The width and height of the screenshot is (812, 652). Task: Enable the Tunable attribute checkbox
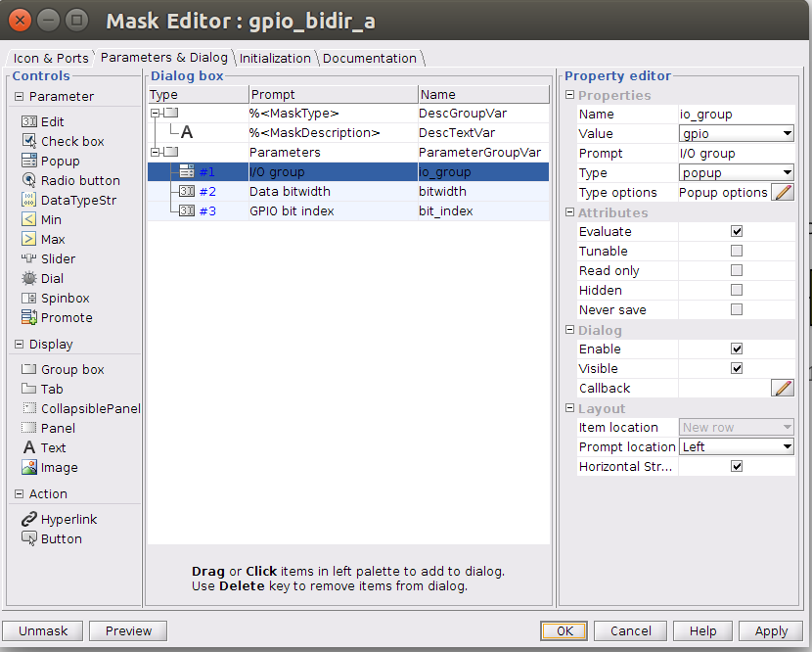point(737,251)
